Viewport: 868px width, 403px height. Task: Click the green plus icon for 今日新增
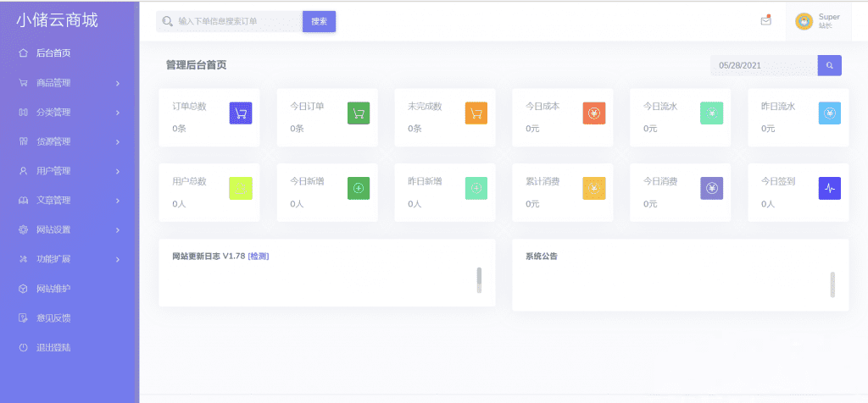tap(359, 188)
